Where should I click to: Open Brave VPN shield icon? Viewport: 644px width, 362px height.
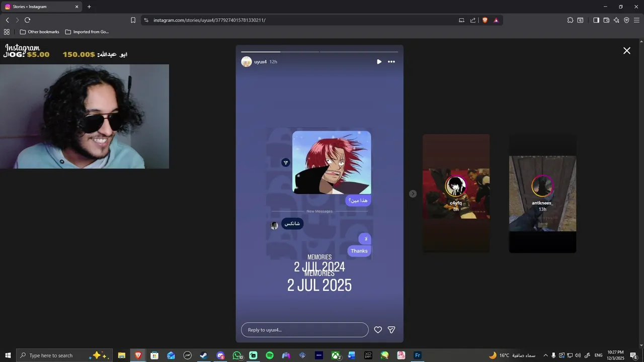[x=626, y=20]
